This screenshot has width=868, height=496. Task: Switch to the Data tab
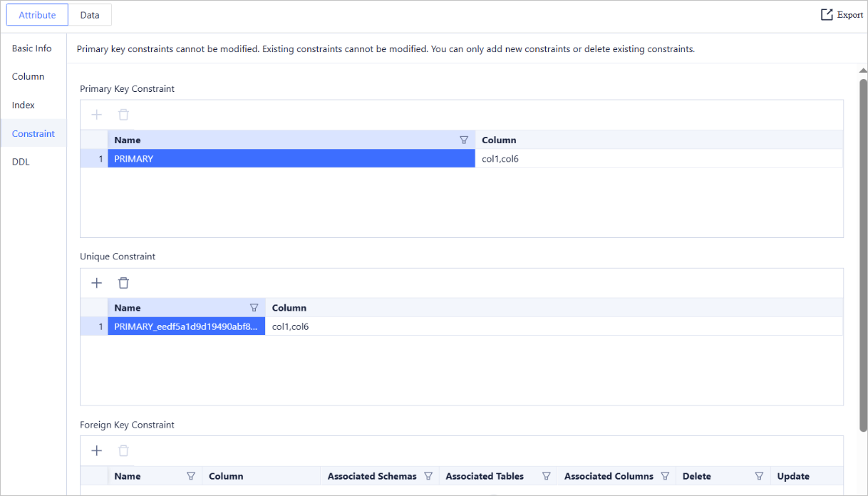(x=90, y=15)
